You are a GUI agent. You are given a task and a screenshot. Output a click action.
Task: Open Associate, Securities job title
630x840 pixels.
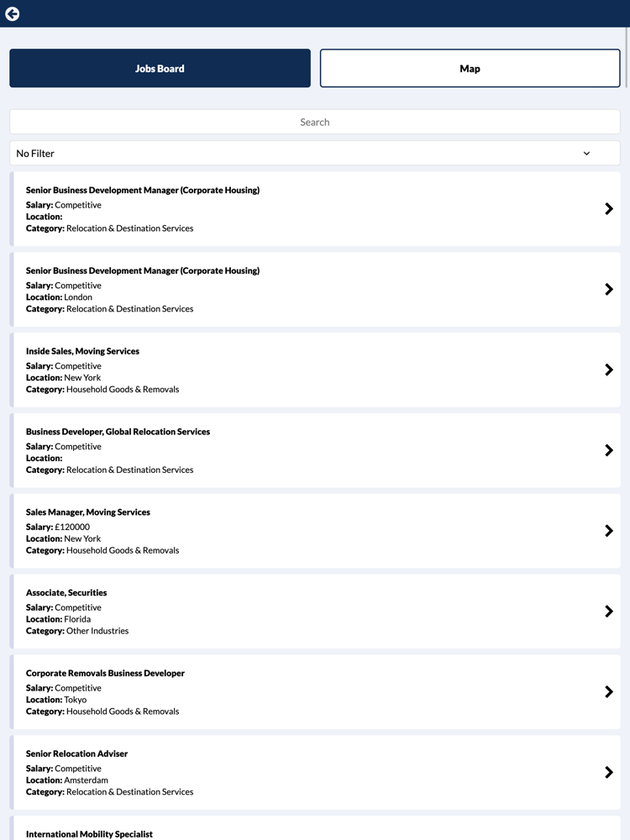tap(66, 593)
